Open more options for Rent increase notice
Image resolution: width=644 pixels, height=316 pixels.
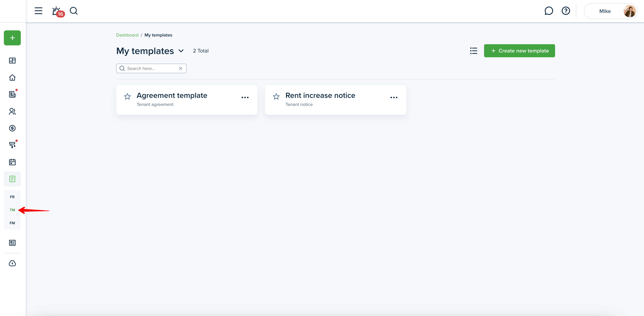(x=394, y=98)
